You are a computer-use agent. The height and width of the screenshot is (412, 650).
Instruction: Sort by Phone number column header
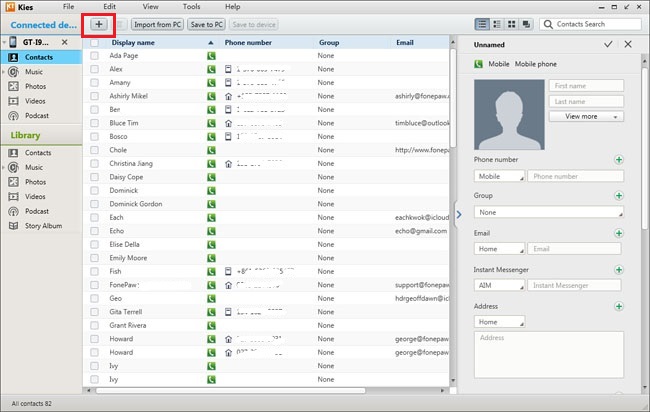248,42
